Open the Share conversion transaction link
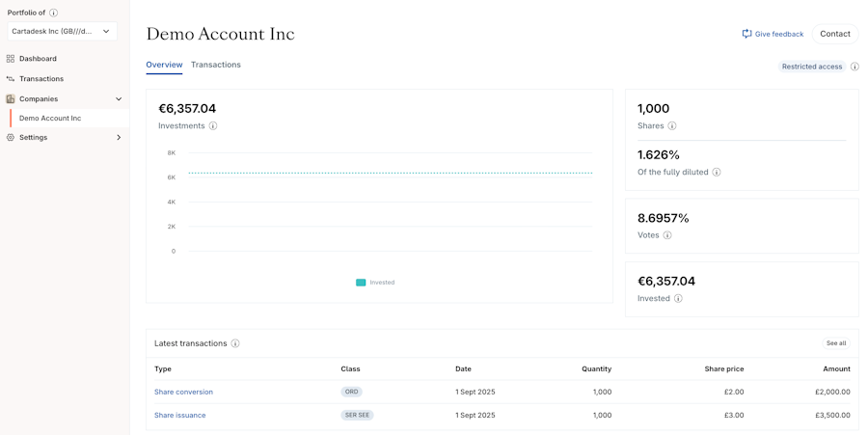 pos(183,393)
